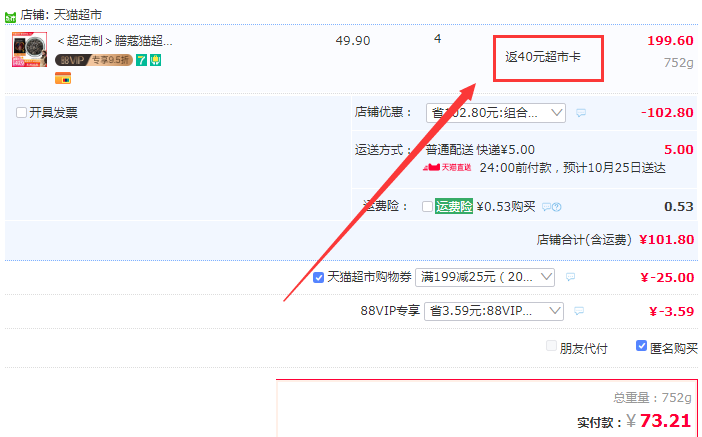Tick the 朋友代付 checkbox
Screen dimensions: 702x437
(552, 346)
